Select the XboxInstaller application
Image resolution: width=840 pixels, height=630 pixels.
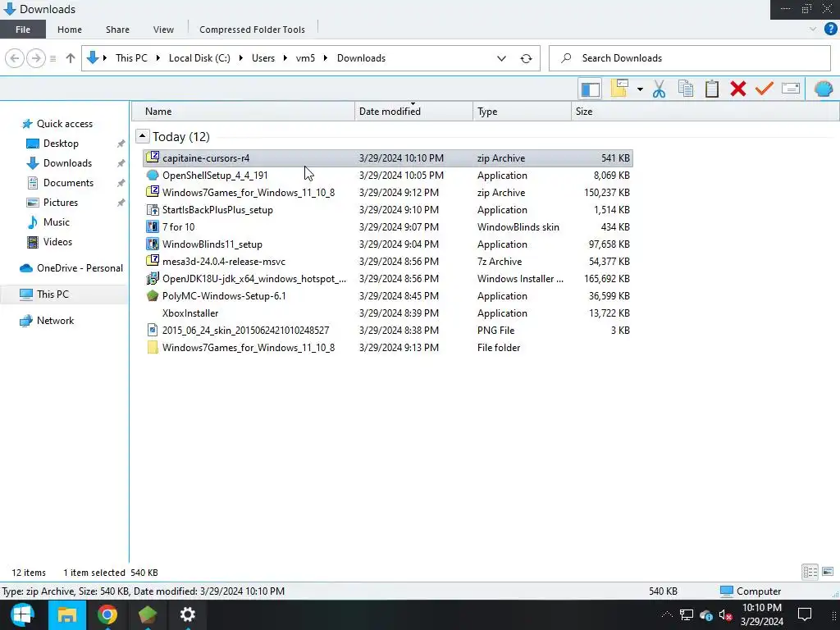tap(388, 313)
